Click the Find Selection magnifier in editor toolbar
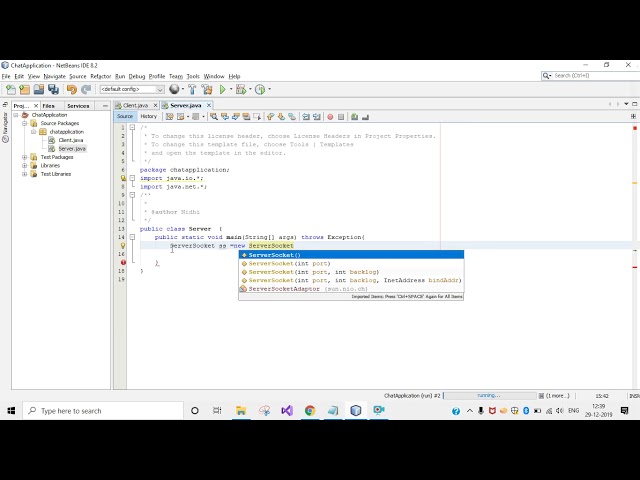 click(x=214, y=117)
